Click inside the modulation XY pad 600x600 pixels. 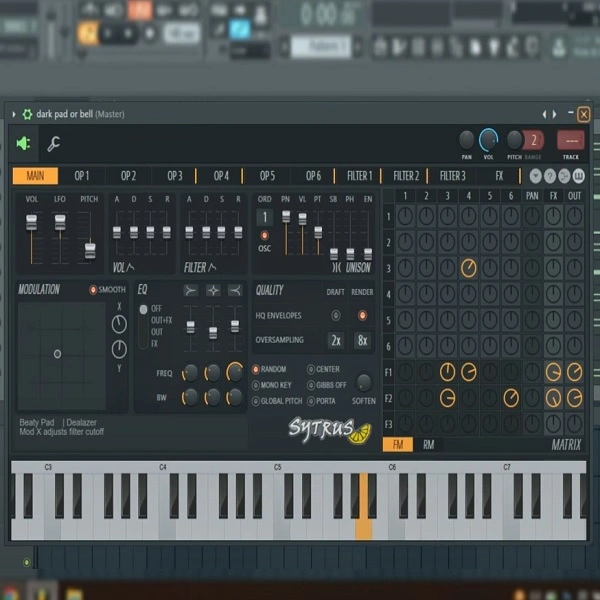tap(62, 356)
